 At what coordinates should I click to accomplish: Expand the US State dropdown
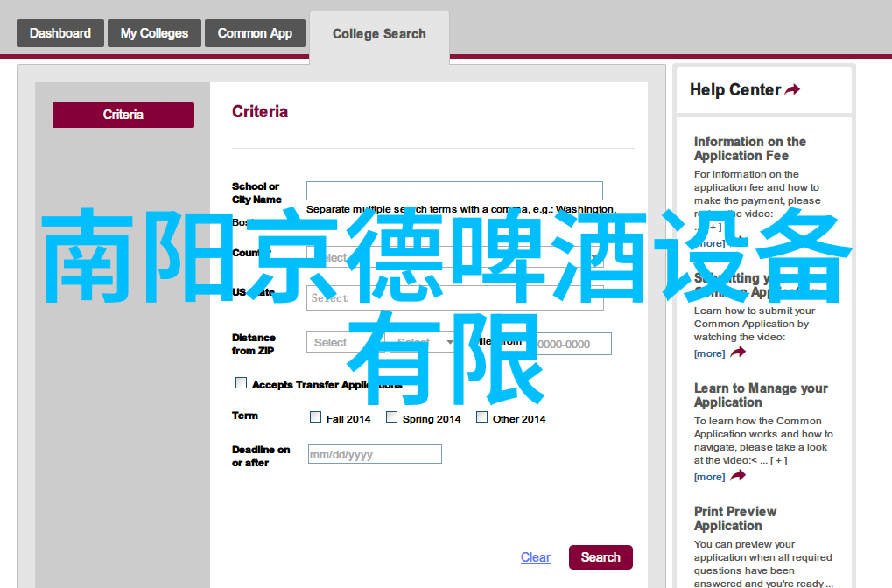[x=454, y=297]
